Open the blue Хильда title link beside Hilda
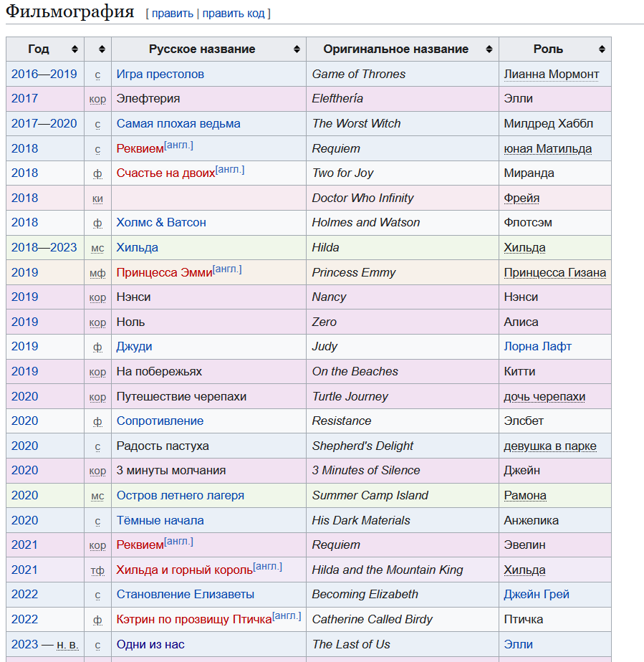Image resolution: width=644 pixels, height=662 pixels. point(137,247)
